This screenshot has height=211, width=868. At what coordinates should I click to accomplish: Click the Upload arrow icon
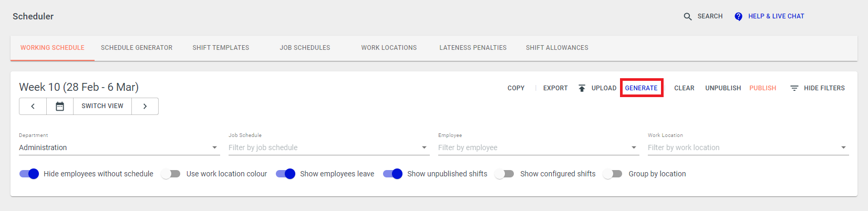click(x=582, y=88)
